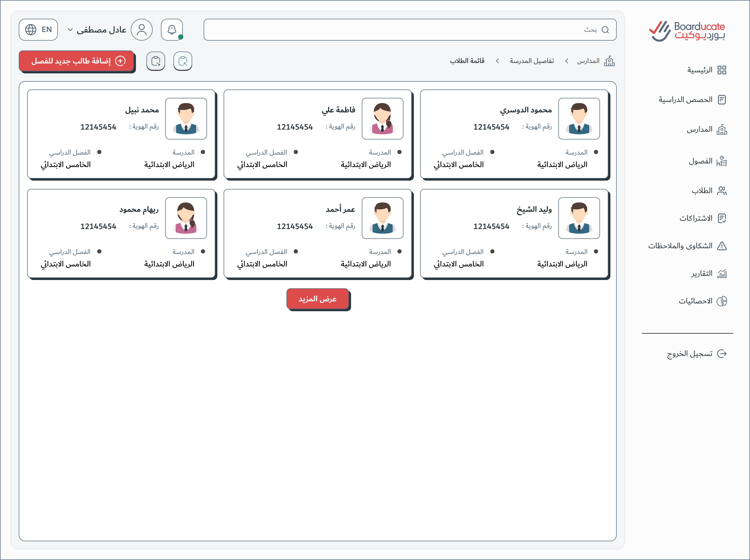Click the name عمر أحمد
Screen dimensions: 750x560
[340, 210]
